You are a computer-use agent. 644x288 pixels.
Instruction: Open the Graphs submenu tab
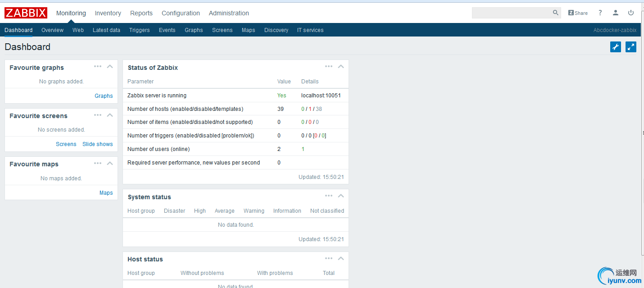coord(194,30)
